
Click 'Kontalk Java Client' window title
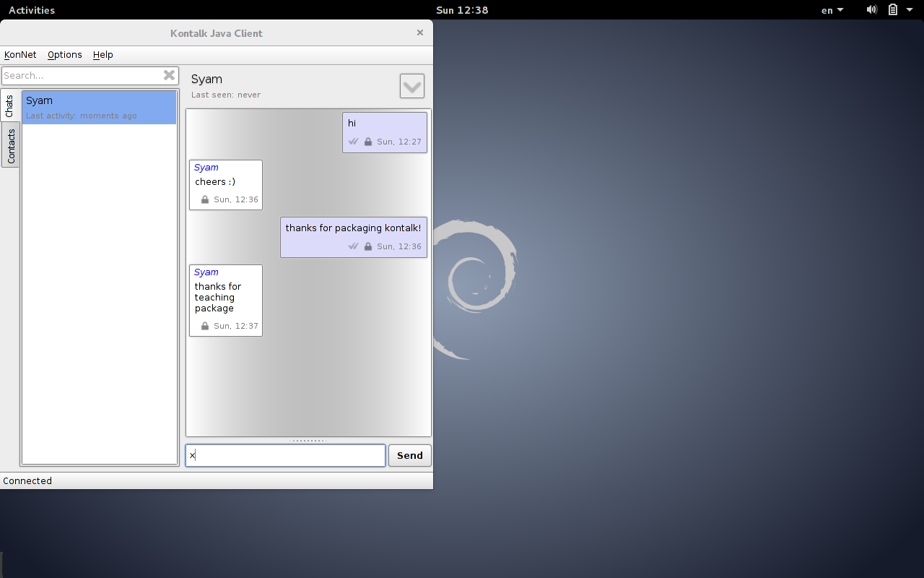pos(217,33)
